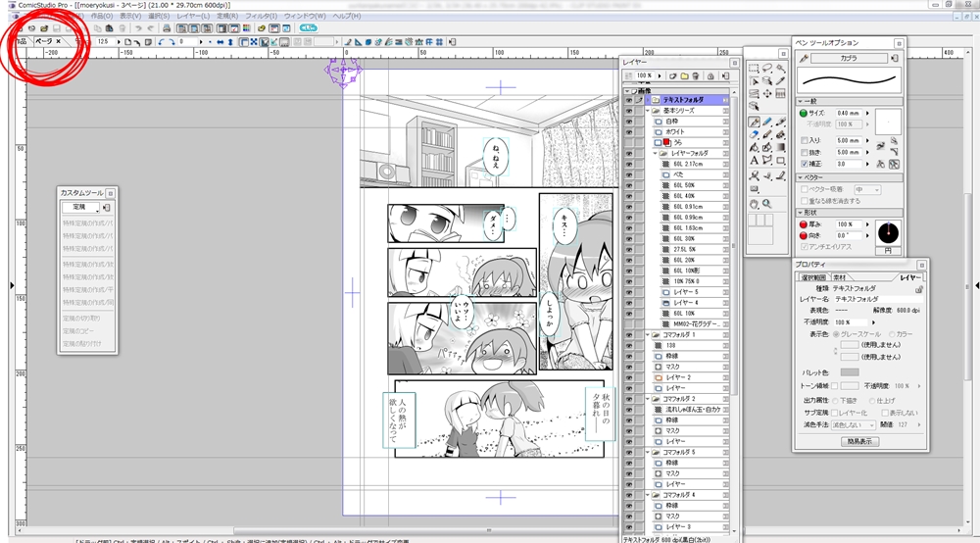Collapse the 基本シリーズ folder
Screen dimensions: 980x543
pyautogui.click(x=648, y=111)
